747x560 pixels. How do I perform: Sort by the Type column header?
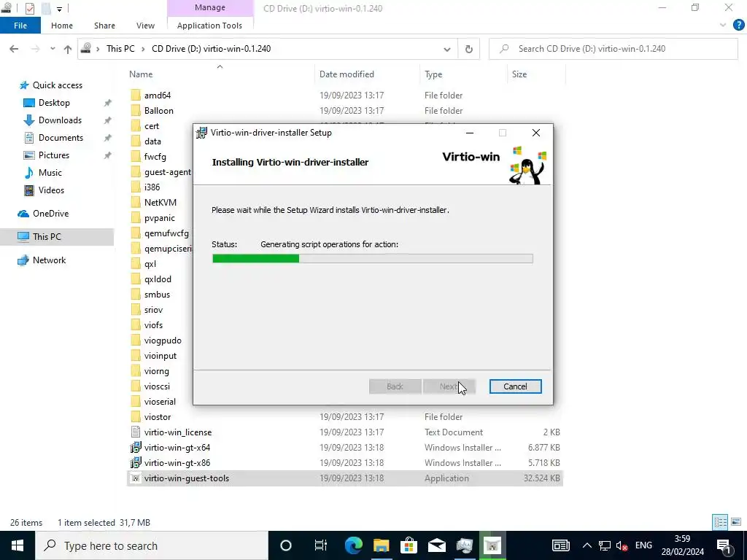click(x=433, y=74)
